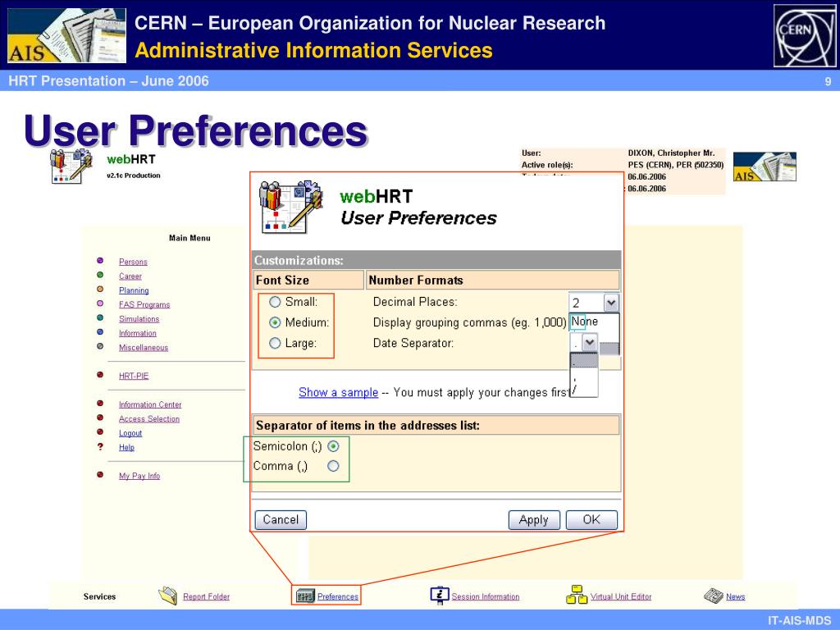Click the Virtual Unit Editor link text
Image resolution: width=840 pixels, height=630 pixels.
pos(621,597)
